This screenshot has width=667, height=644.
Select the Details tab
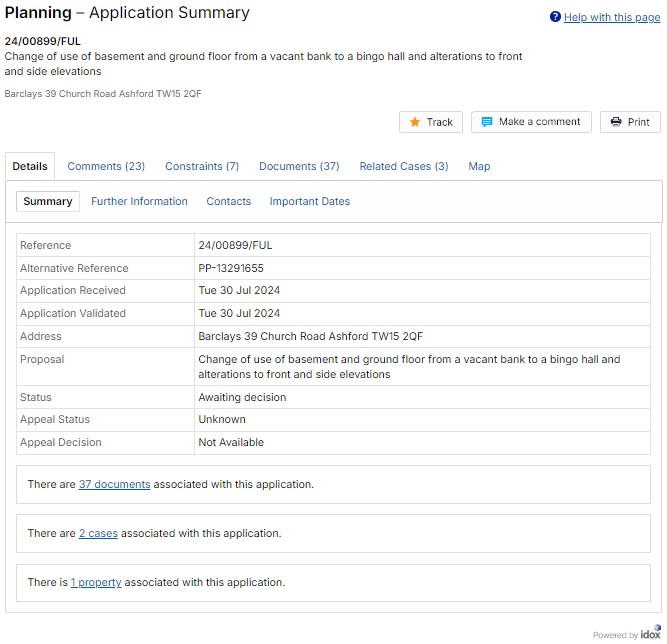(x=30, y=166)
